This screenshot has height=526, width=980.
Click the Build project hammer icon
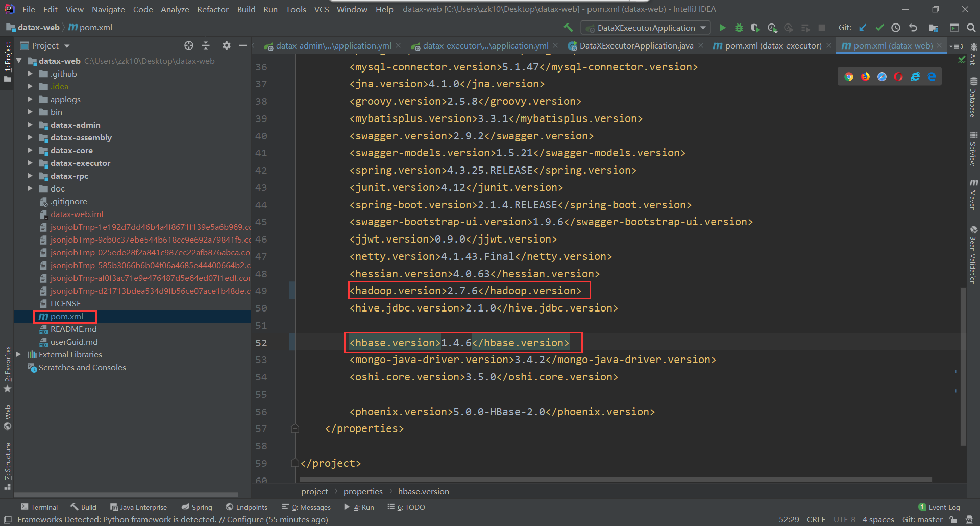click(568, 28)
